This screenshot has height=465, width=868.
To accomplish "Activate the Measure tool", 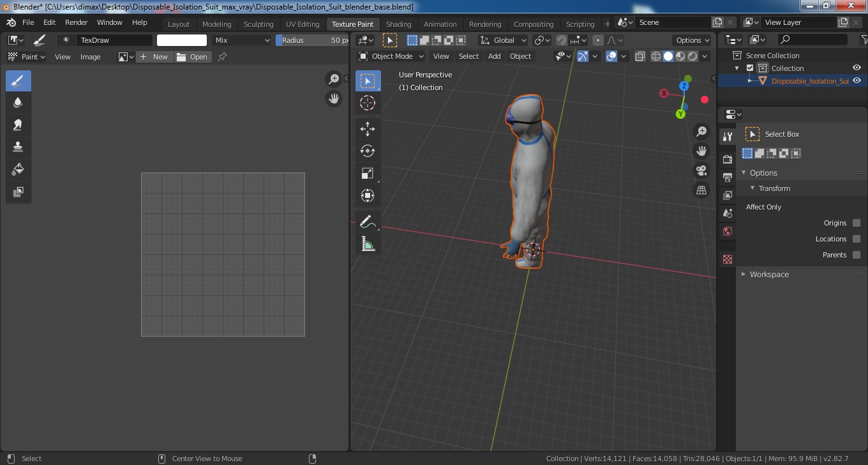I will [368, 244].
